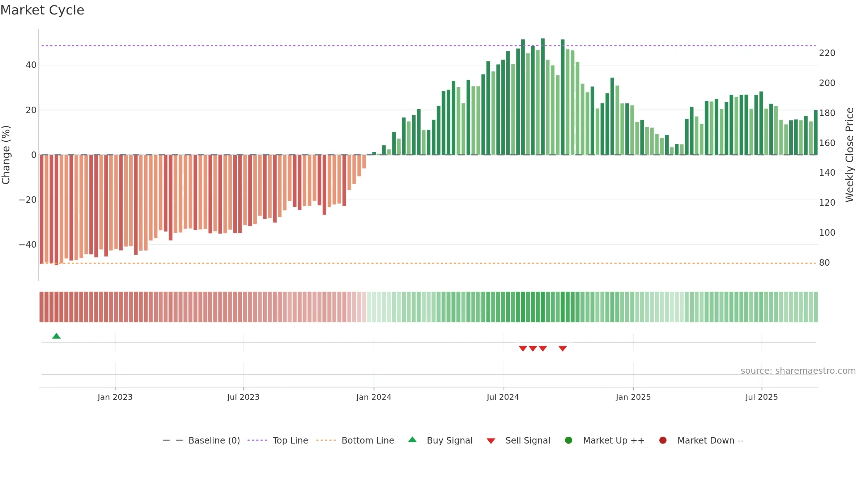
Task: Toggle the Bottom Line legend entry
Action: pyautogui.click(x=355, y=440)
